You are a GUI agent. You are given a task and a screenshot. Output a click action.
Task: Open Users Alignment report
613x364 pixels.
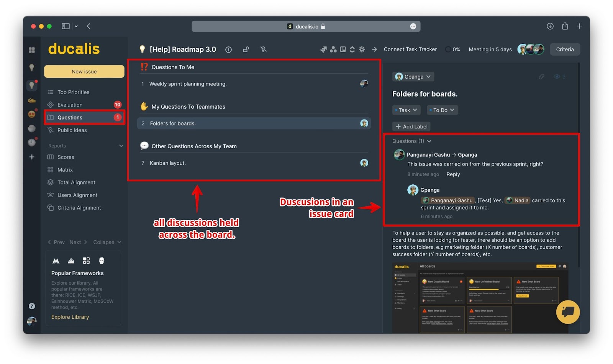click(77, 195)
